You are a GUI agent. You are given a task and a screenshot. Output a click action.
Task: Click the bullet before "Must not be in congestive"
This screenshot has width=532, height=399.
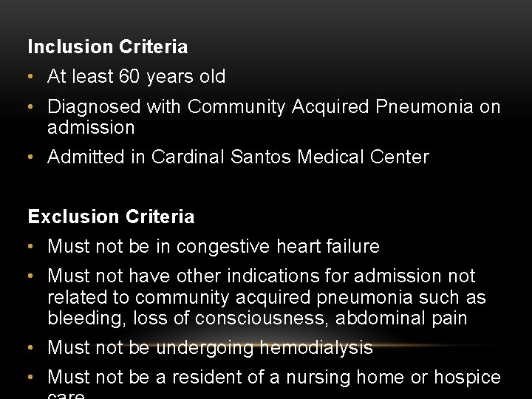(31, 247)
